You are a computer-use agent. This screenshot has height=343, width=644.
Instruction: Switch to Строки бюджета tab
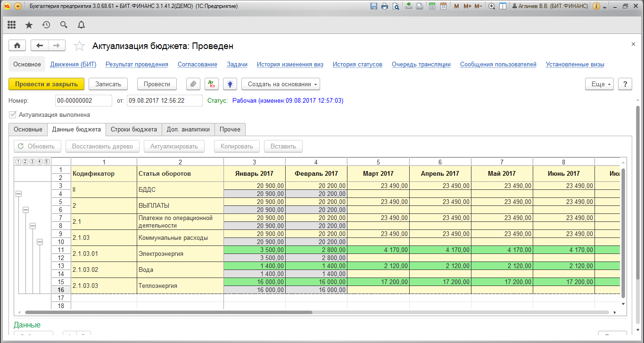click(134, 129)
